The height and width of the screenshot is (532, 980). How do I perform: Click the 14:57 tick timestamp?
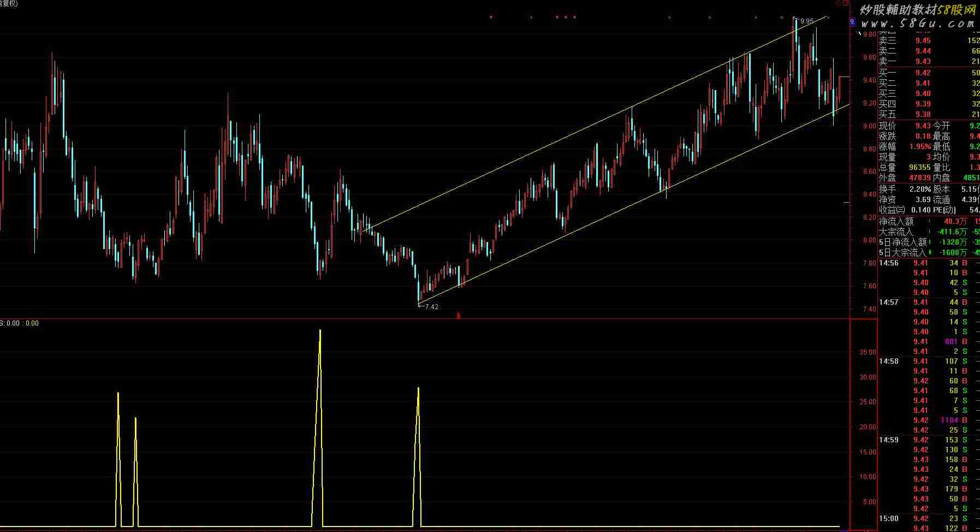tap(889, 302)
